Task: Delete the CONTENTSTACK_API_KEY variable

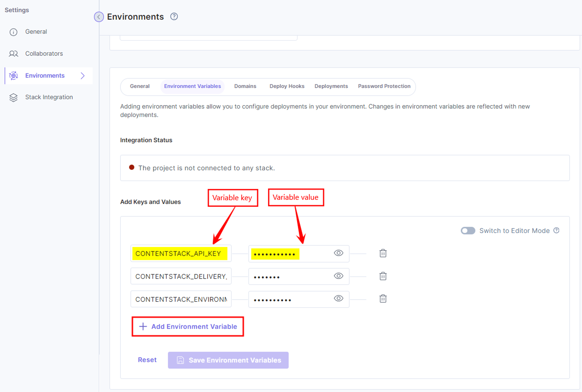Action: [x=383, y=253]
